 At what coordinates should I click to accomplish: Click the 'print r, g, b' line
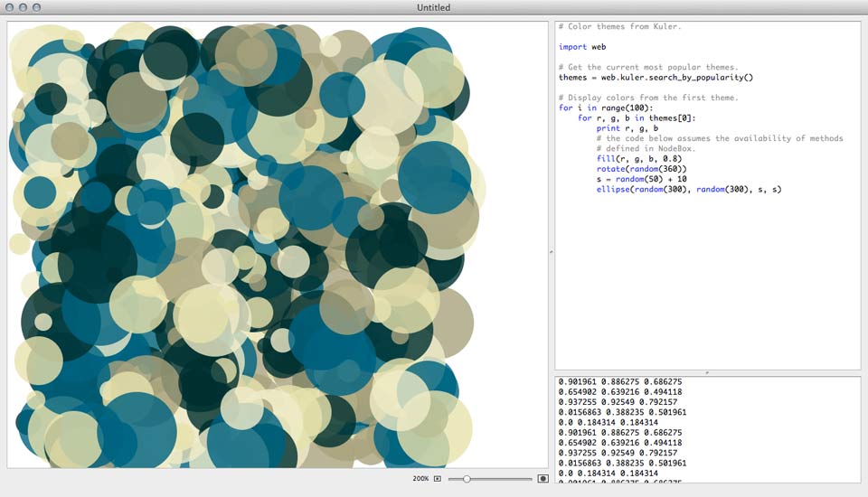[x=627, y=128]
